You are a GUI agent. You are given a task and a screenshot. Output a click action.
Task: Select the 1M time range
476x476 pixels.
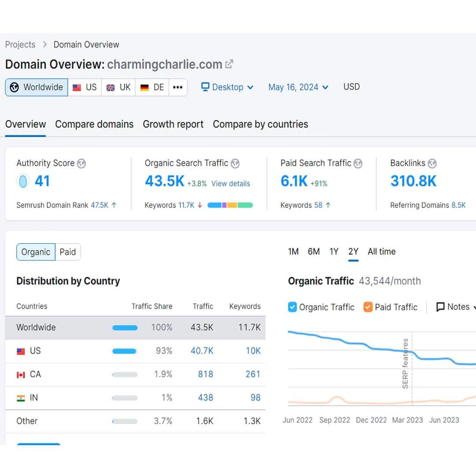click(x=293, y=252)
